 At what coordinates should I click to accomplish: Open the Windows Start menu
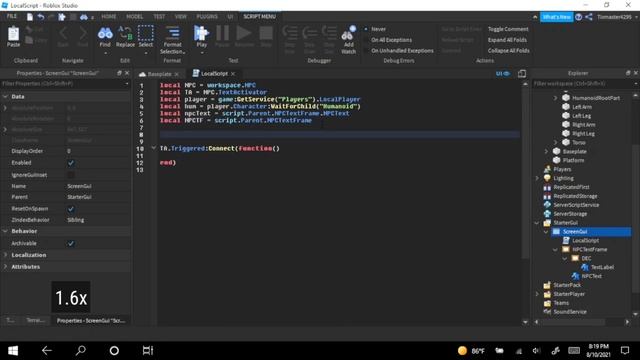pos(13,351)
